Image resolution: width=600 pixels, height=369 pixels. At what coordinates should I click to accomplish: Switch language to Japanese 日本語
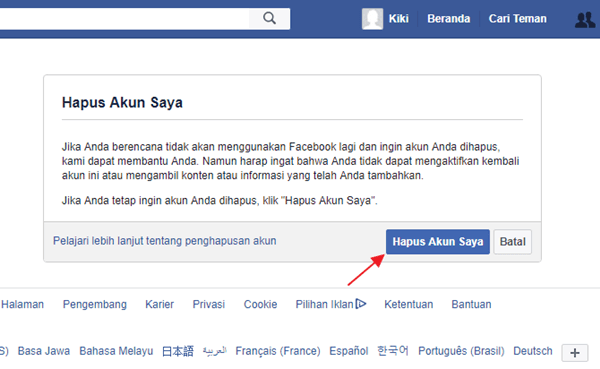click(178, 351)
